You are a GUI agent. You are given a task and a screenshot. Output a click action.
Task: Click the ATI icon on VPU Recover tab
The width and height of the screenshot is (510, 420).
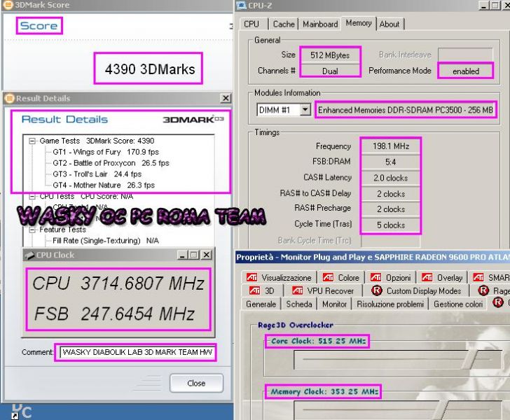(x=297, y=290)
